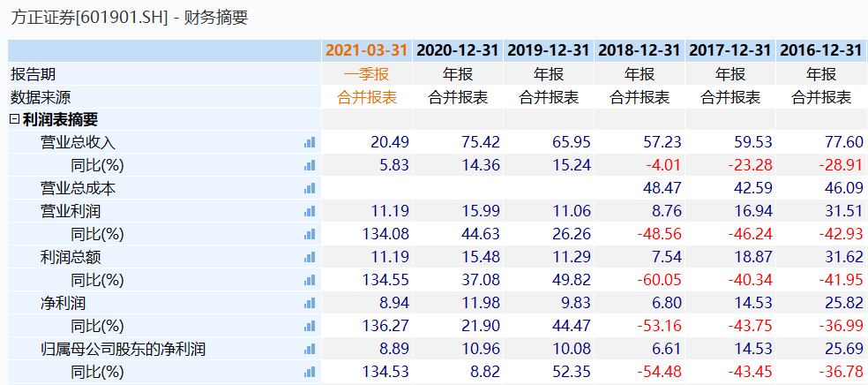Image resolution: width=868 pixels, height=385 pixels.
Task: Click parent net profit value 10.96
Action: click(x=481, y=349)
